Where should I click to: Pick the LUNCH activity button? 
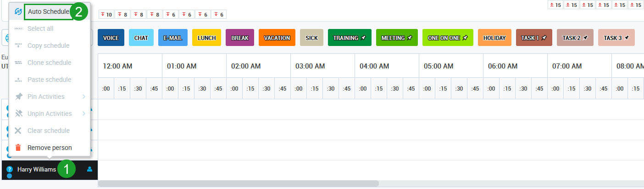pyautogui.click(x=206, y=38)
